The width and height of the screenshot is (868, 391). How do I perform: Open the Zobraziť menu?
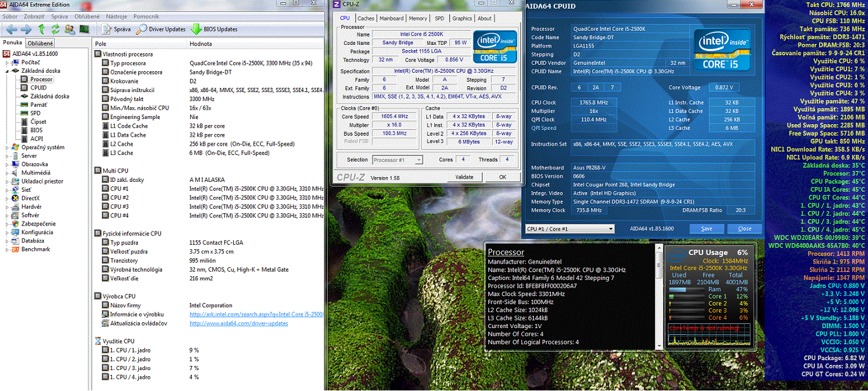click(34, 16)
